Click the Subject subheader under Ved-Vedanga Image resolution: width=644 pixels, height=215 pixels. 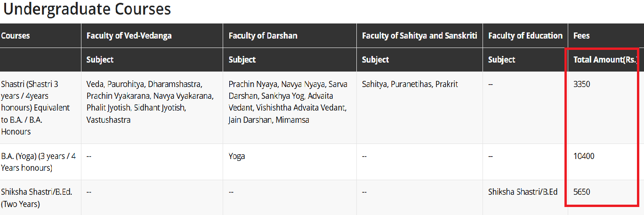click(x=100, y=60)
